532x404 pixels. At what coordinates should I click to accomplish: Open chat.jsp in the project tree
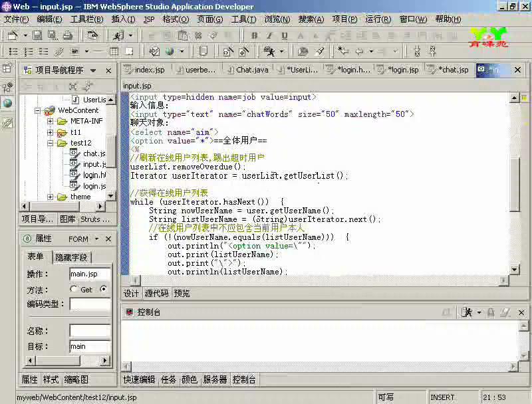point(88,153)
